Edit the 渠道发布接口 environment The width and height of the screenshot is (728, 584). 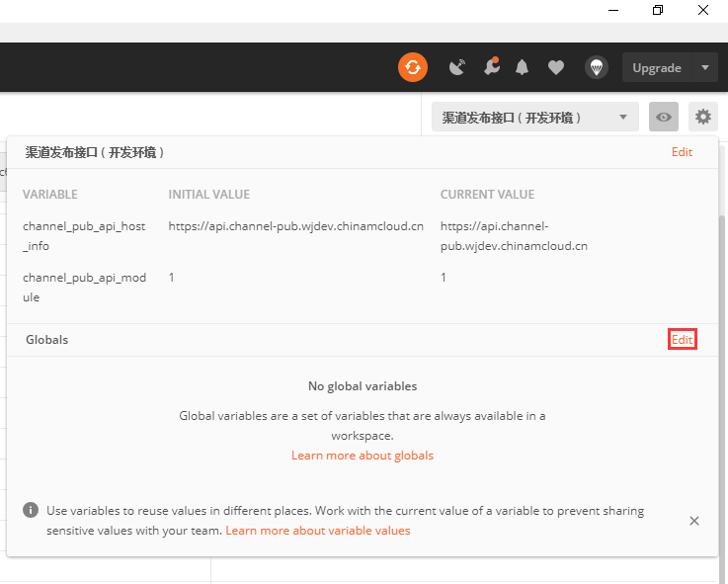coord(682,152)
